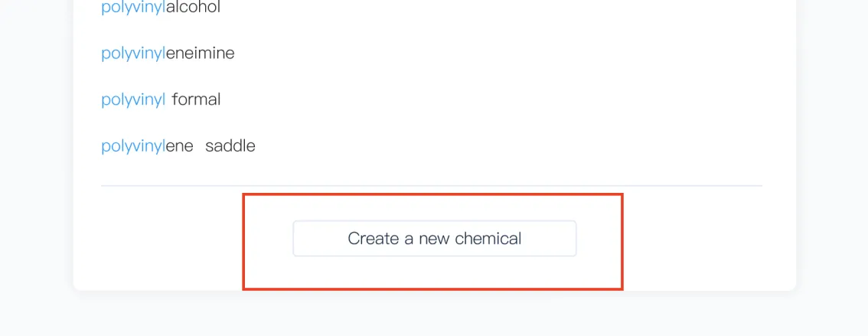Click the word "chemical" on the button
This screenshot has height=336, width=868.
[x=488, y=239]
